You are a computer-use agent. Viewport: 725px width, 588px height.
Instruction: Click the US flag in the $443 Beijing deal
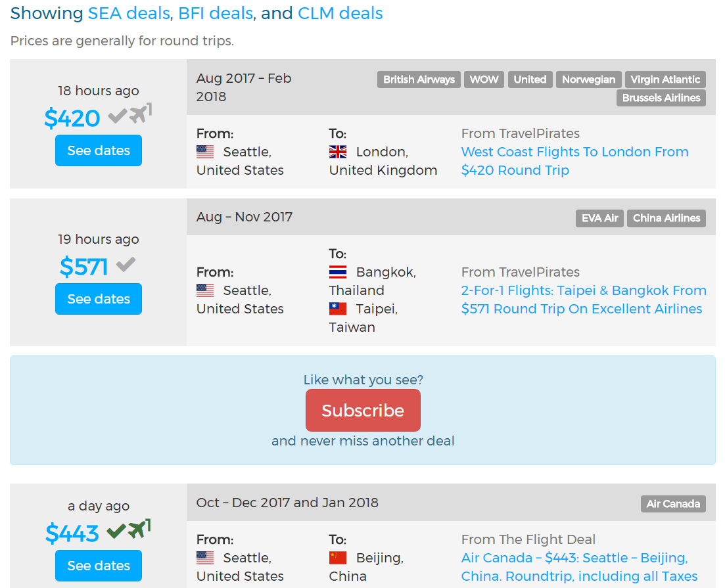[205, 557]
